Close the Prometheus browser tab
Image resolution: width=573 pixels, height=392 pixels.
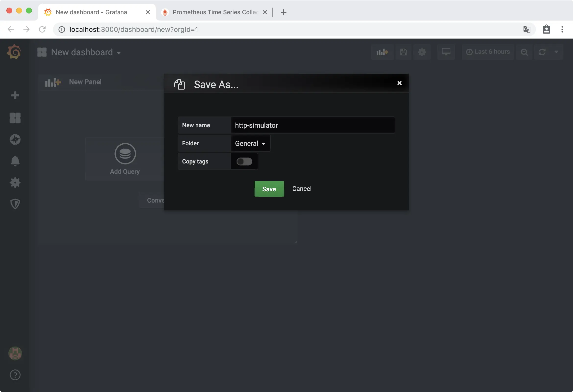pyautogui.click(x=265, y=12)
